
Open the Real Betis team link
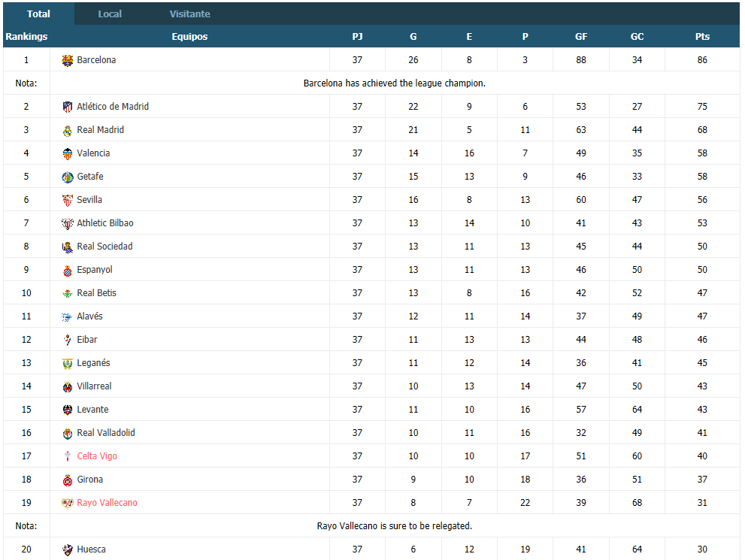click(96, 292)
